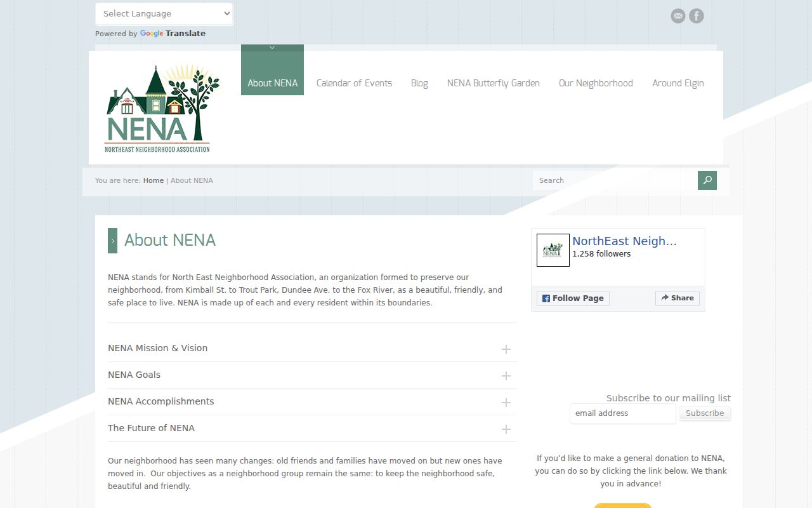
Task: Open the Select Language dropdown
Action: [164, 14]
